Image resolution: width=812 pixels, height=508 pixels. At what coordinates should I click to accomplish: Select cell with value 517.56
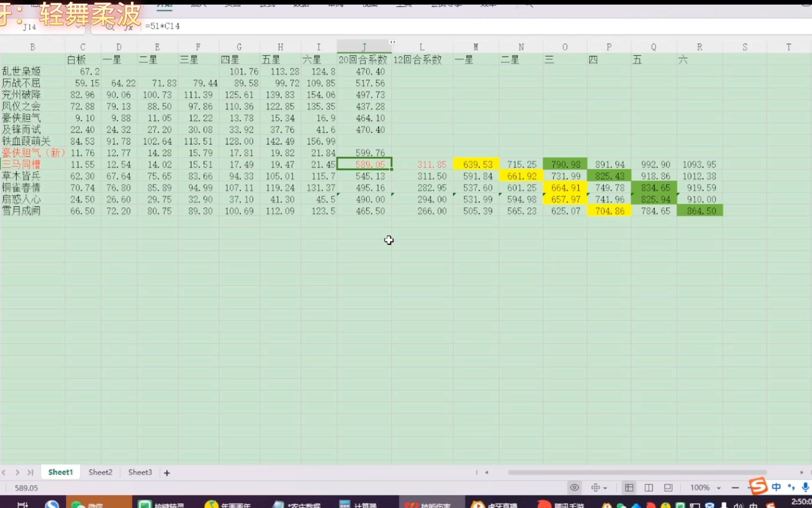[x=364, y=83]
